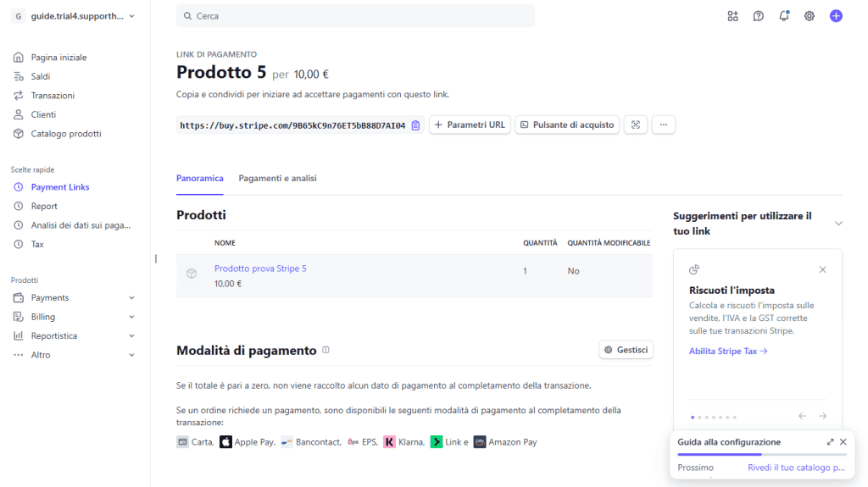Click the Cerca search field
This screenshot has height=487, width=868.
(x=355, y=16)
